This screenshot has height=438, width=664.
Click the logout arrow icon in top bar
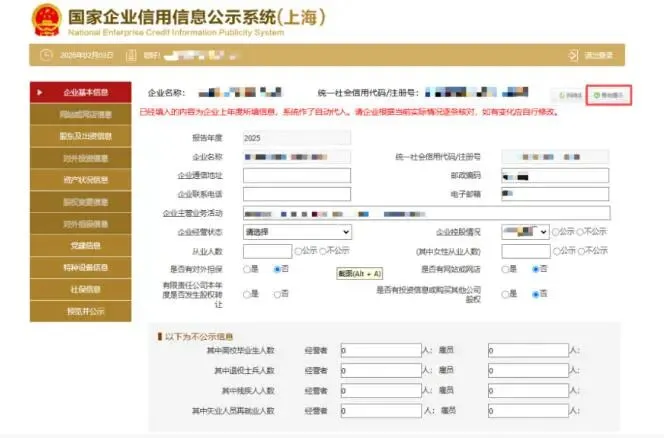click(x=573, y=55)
